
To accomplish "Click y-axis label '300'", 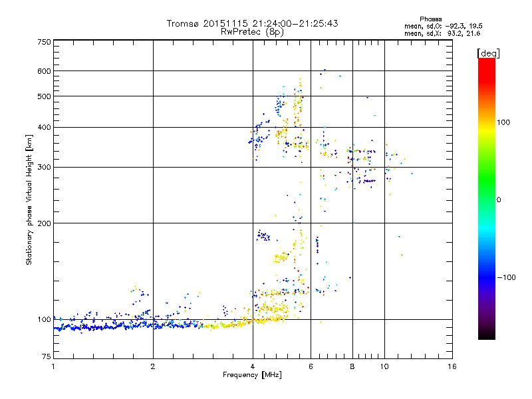I will pyautogui.click(x=44, y=168).
